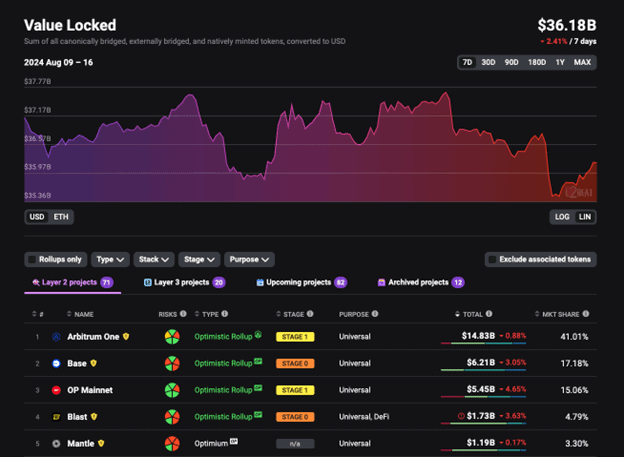Open the OP Mainnet risk pie chart
This screenshot has height=457, width=624.
[x=172, y=390]
